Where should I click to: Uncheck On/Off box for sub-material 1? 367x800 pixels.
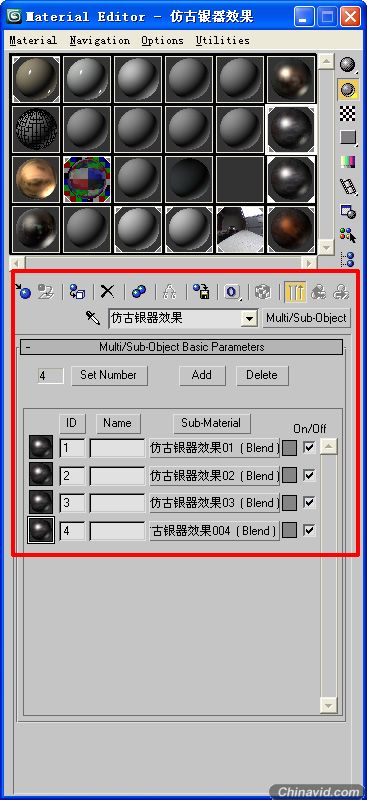[309, 448]
